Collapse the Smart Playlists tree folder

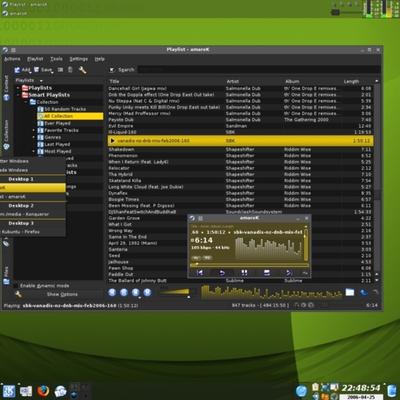click(18, 95)
